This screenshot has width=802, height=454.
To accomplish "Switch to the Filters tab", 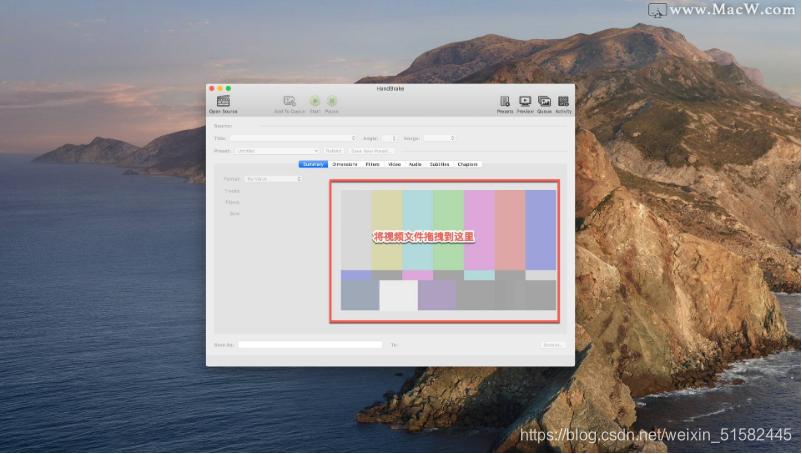I will (x=372, y=164).
